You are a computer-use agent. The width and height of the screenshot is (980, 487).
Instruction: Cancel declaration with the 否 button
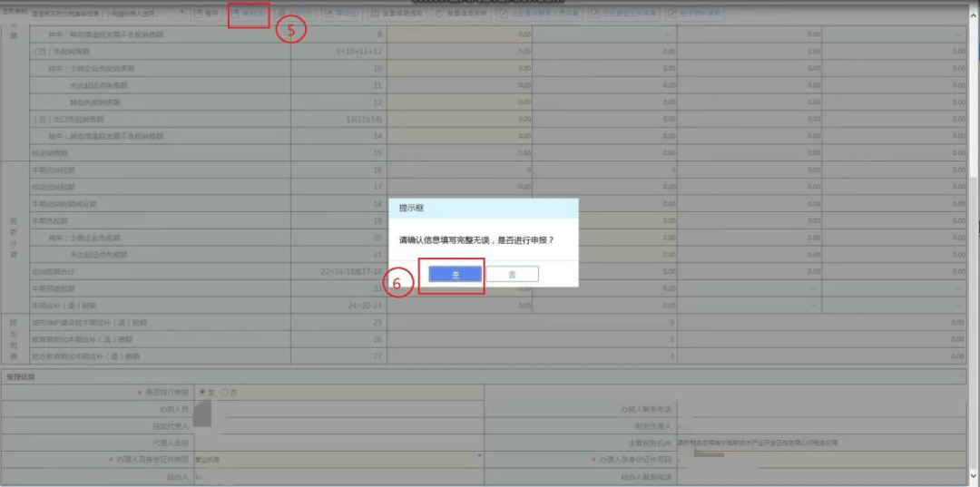pyautogui.click(x=512, y=274)
